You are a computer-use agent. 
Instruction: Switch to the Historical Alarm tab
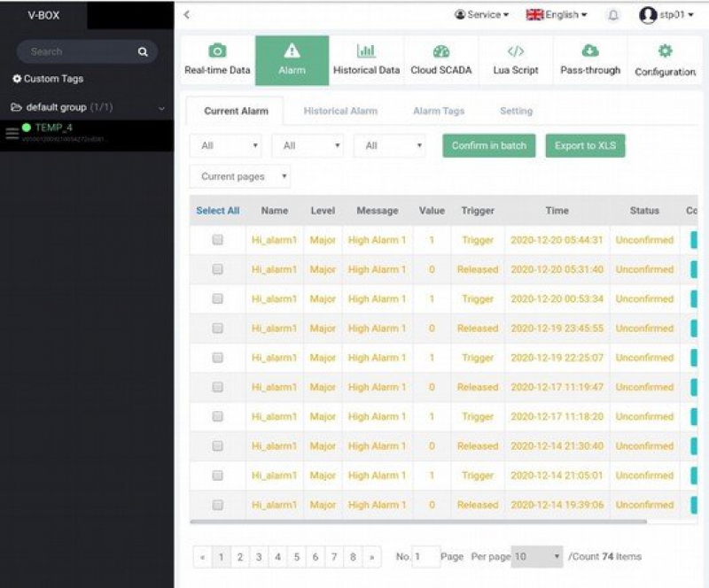[x=340, y=112]
